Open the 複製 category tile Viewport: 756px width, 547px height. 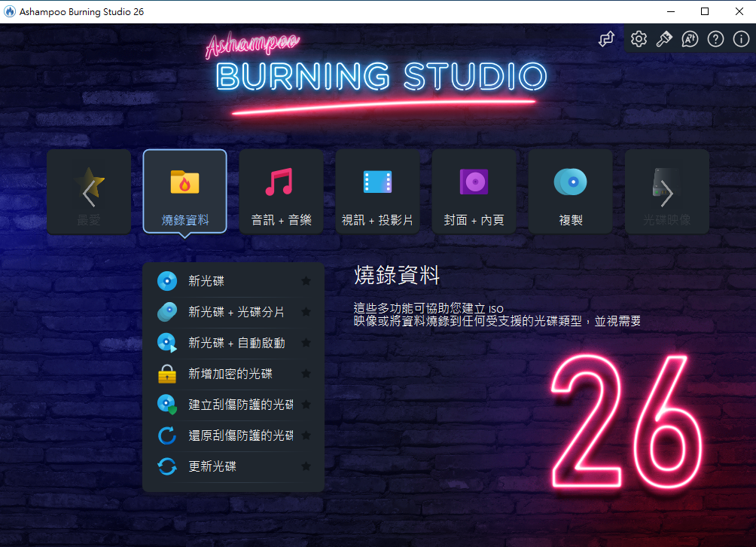570,191
